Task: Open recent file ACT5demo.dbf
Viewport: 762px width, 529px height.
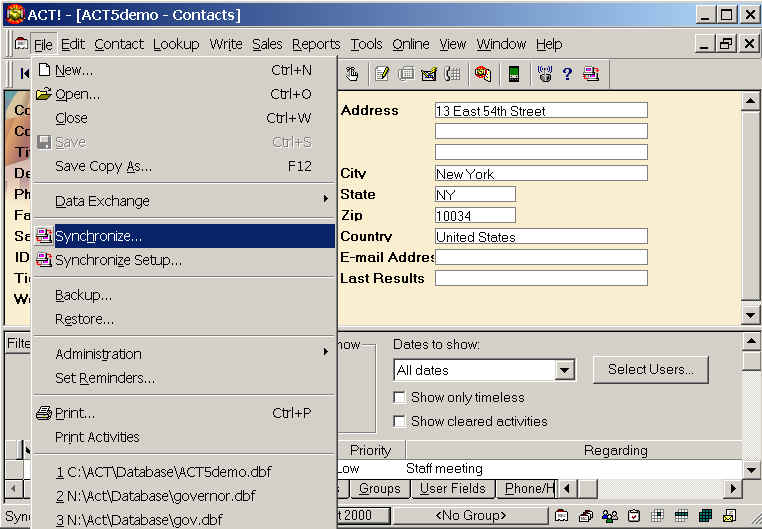Action: pos(184,472)
